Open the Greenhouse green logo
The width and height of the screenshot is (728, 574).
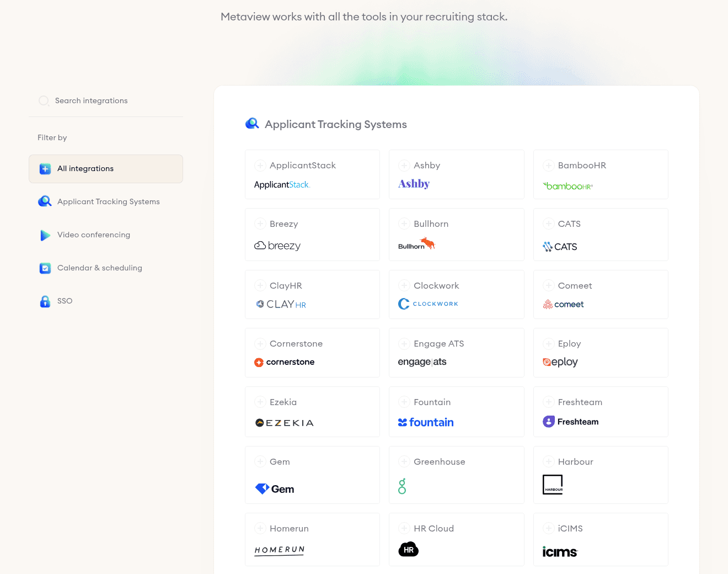click(402, 486)
